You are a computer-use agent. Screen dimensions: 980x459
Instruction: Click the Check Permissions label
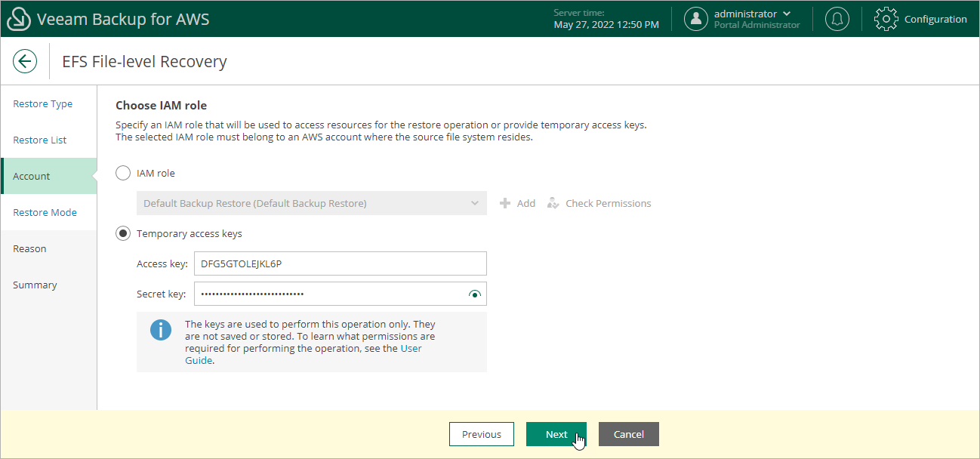tap(609, 203)
